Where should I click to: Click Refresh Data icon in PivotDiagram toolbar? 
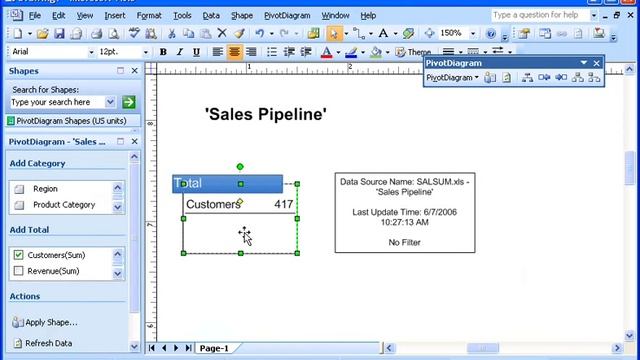(507, 78)
